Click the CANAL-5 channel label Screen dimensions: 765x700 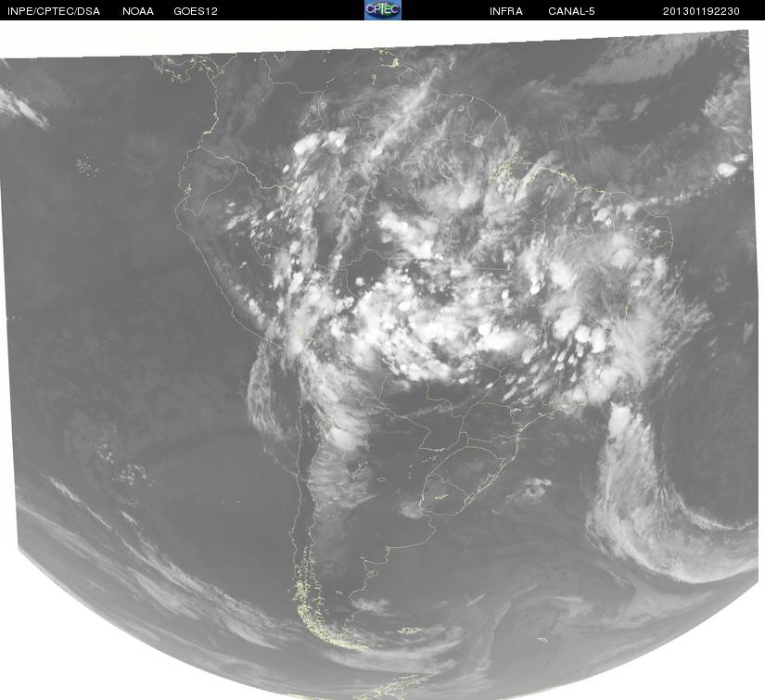click(571, 11)
